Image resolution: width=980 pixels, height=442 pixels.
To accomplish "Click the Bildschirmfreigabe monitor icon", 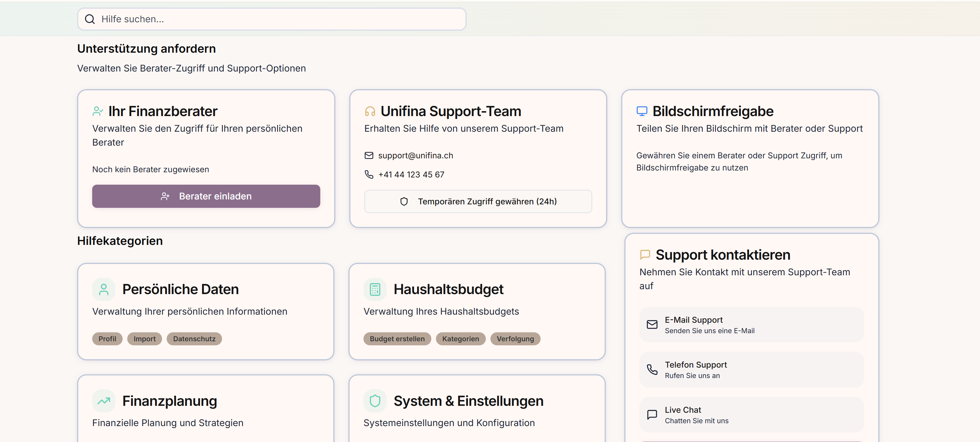I will click(642, 111).
